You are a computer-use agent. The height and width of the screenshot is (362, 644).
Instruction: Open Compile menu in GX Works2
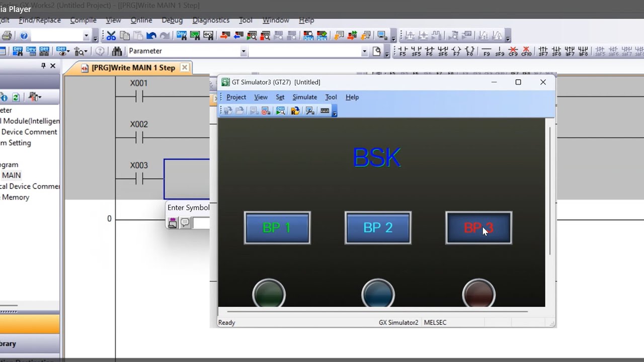pos(83,20)
